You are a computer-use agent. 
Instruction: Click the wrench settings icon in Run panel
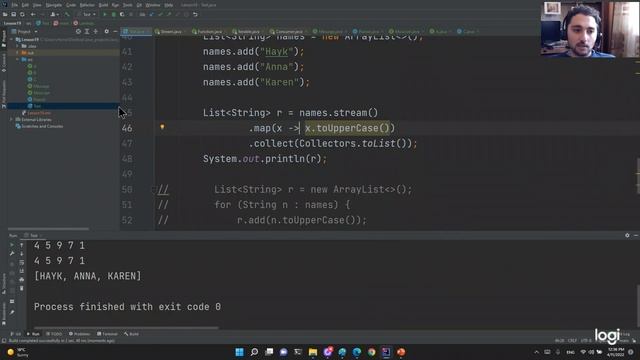[12, 253]
